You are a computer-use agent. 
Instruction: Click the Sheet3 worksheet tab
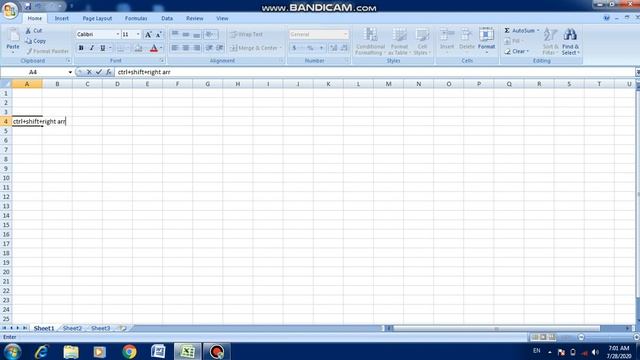coord(100,328)
